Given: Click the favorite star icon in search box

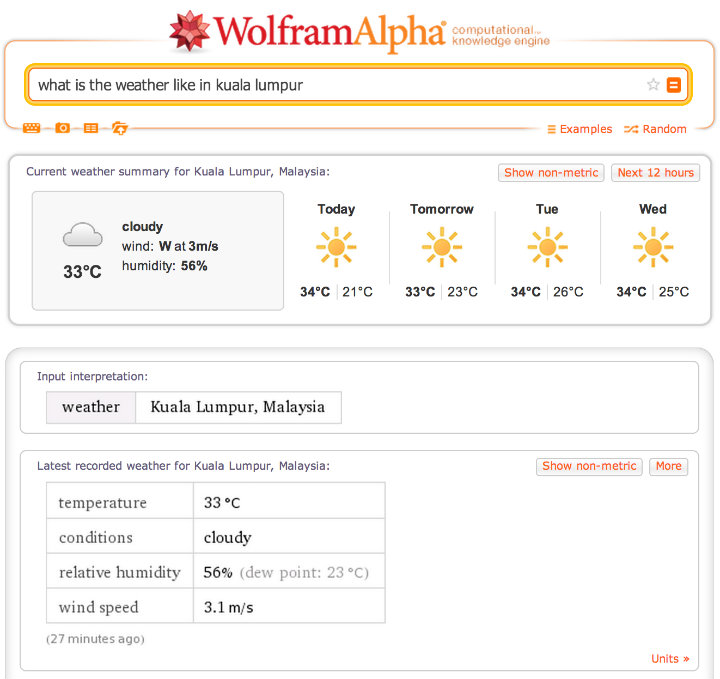Looking at the screenshot, I should pyautogui.click(x=653, y=84).
